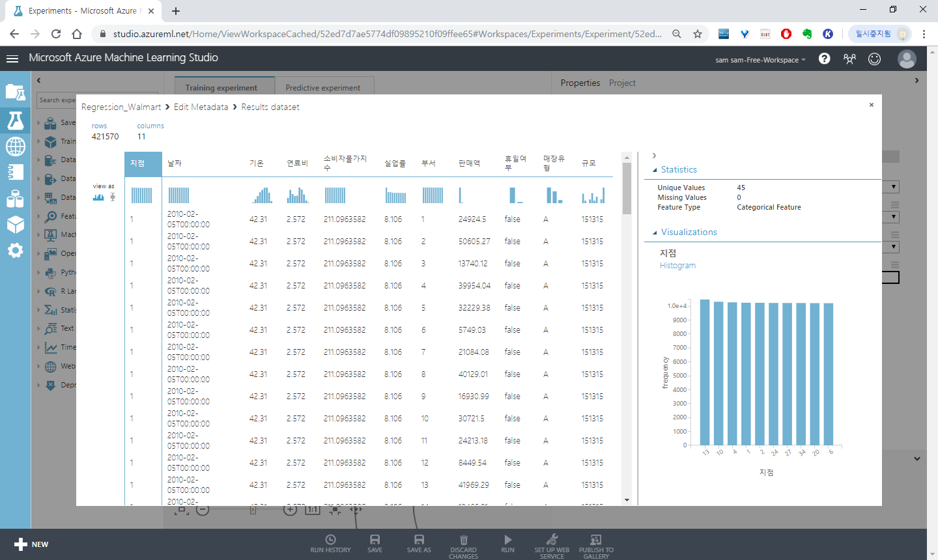Open Settings gear icon in sidebar
Image resolution: width=938 pixels, height=560 pixels.
click(15, 251)
